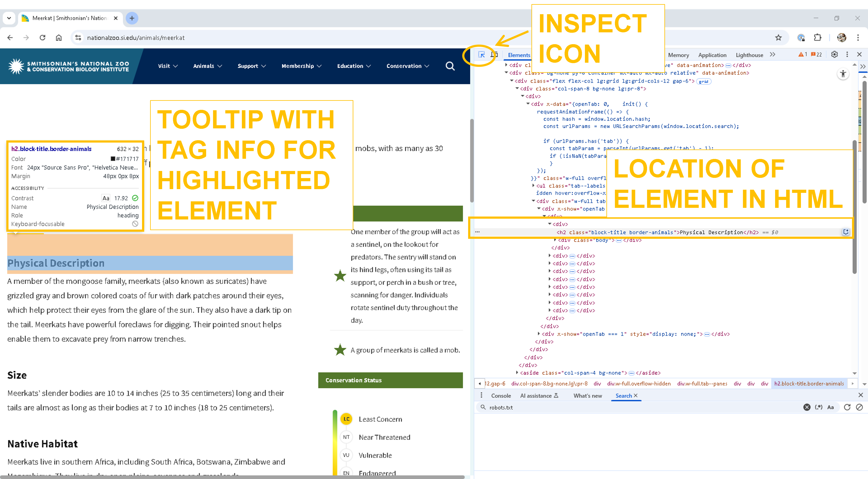
Task: Bookmark the meerkat page via the star icon
Action: click(x=779, y=38)
